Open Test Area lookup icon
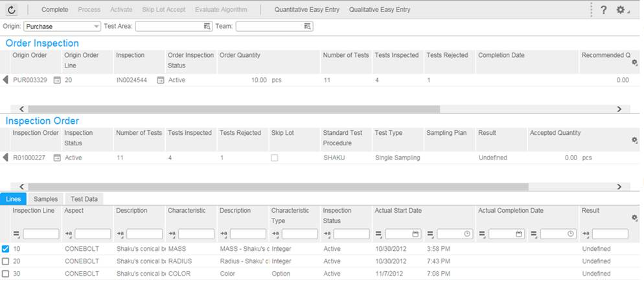644x284 pixels. pos(207,27)
